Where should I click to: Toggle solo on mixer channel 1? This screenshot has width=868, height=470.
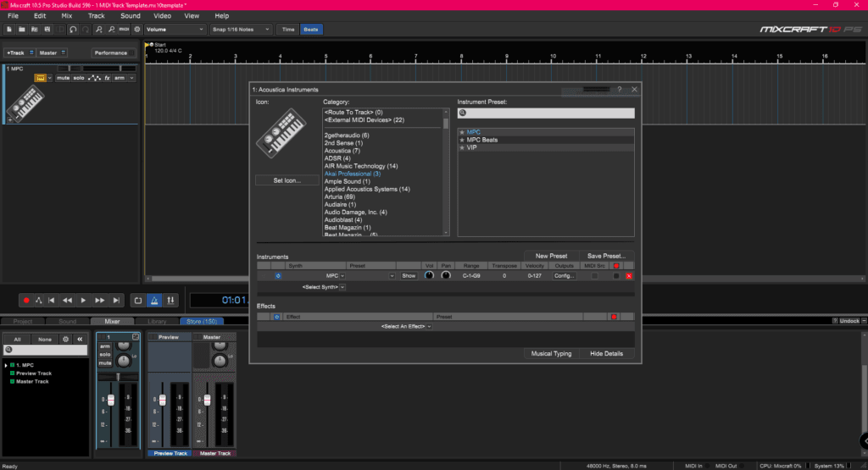pyautogui.click(x=104, y=355)
